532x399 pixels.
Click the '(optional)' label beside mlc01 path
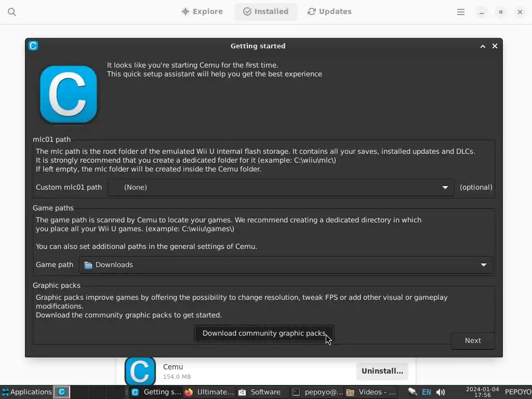[476, 188]
